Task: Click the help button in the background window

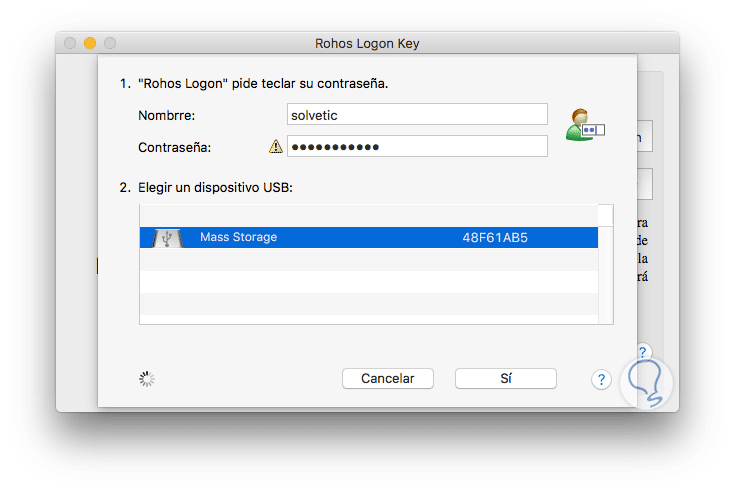Action: coord(643,351)
